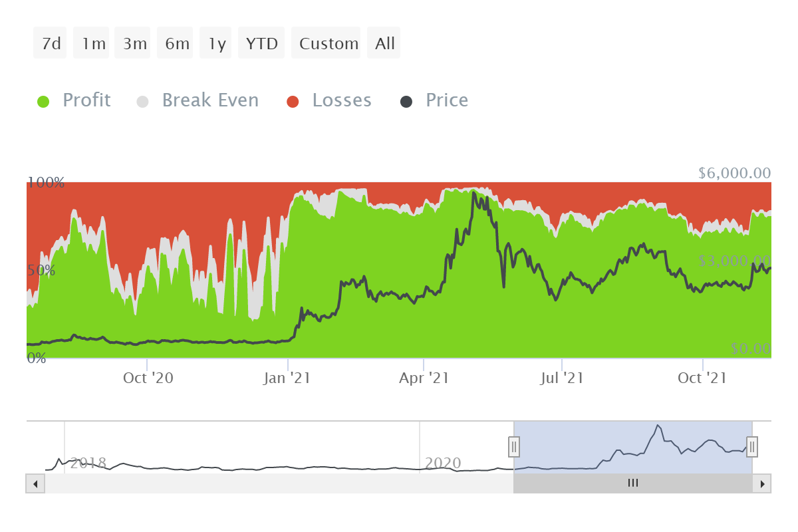Click the horizontal scrollbar thumb
The image size is (798, 532).
633,483
